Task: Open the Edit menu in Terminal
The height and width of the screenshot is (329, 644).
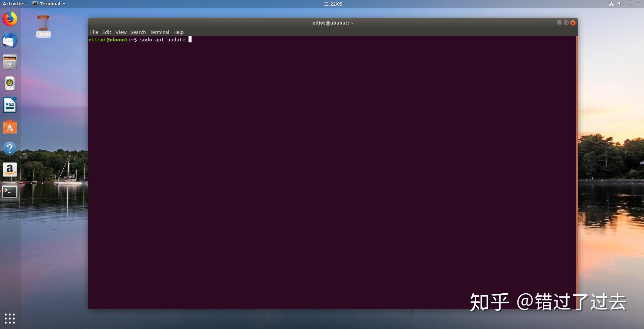Action: 106,32
